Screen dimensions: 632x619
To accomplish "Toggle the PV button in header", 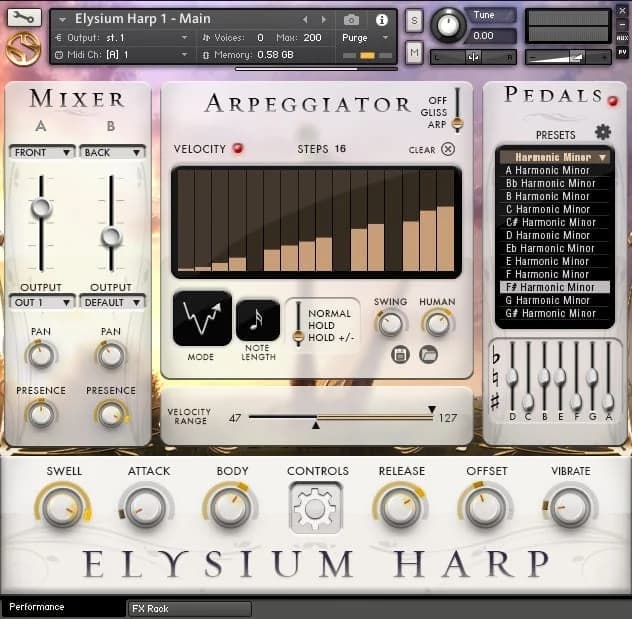I will pos(622,52).
